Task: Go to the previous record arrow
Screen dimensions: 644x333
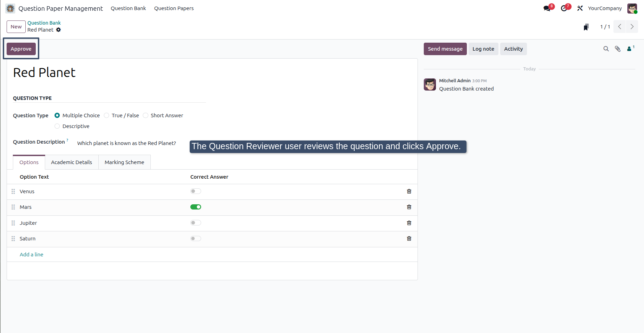Action: pyautogui.click(x=620, y=27)
